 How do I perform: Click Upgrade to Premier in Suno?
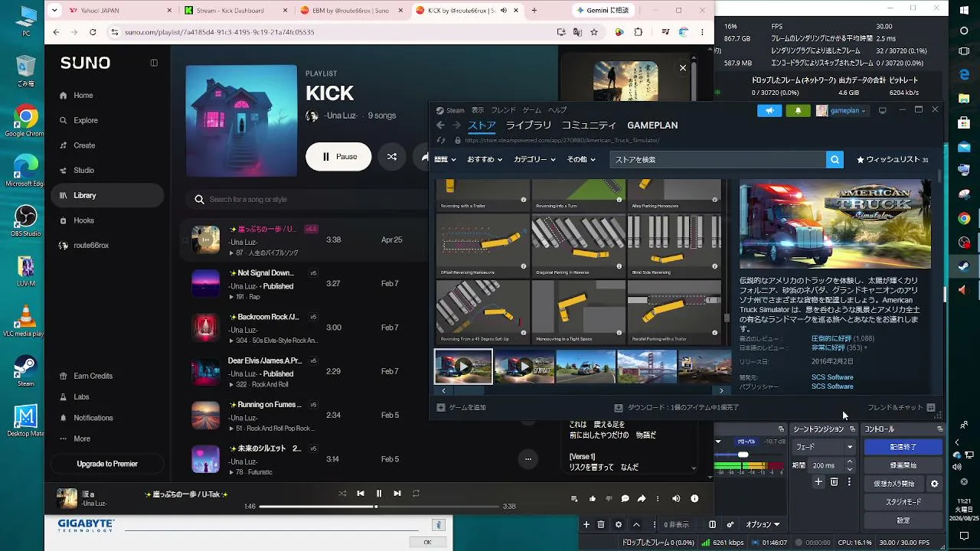tap(107, 464)
